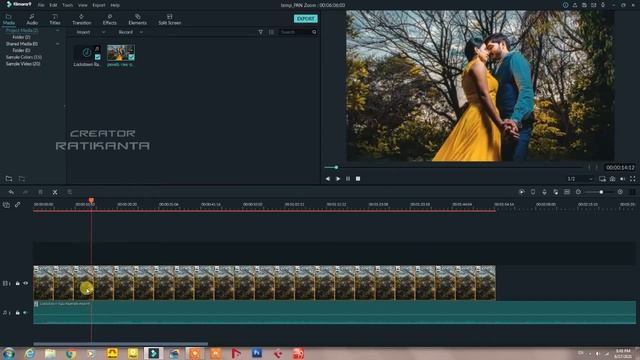
Task: Click the zoom out timeline icon
Action: [x=578, y=192]
